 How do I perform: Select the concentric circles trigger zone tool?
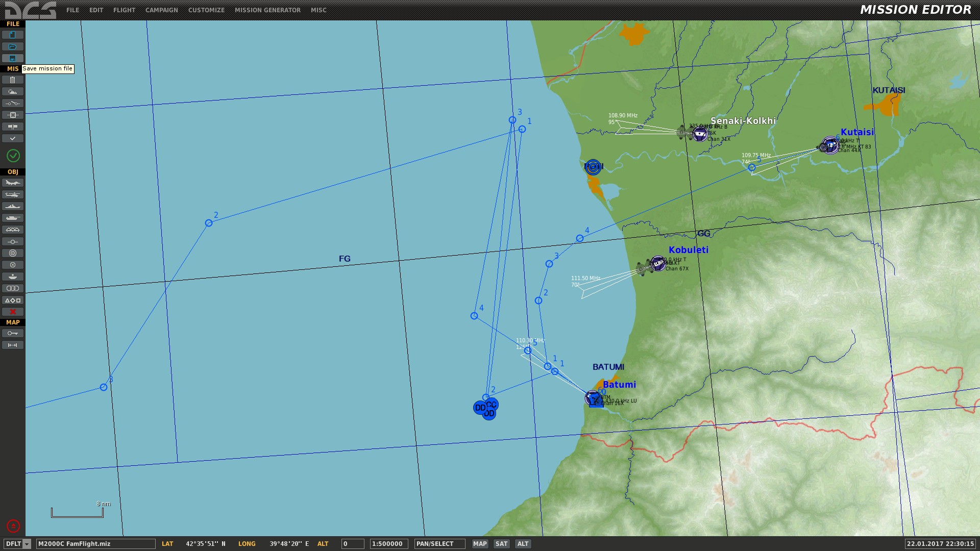tap(13, 253)
